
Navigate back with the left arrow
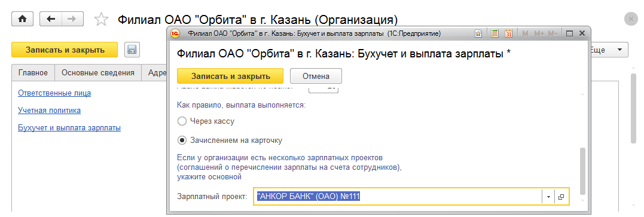point(51,19)
